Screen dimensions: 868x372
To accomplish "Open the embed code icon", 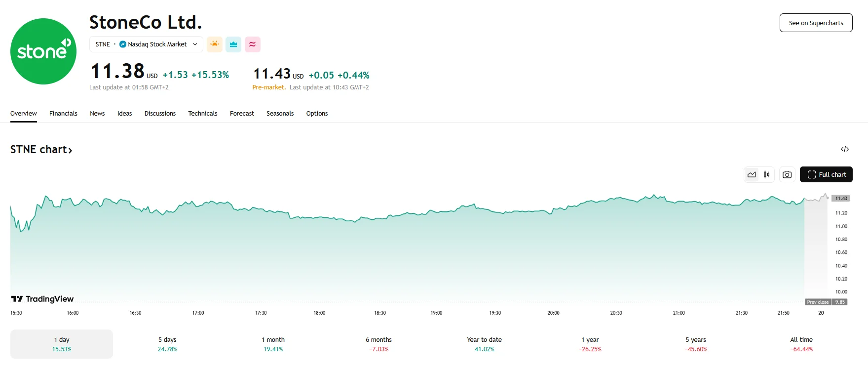I will tap(845, 149).
